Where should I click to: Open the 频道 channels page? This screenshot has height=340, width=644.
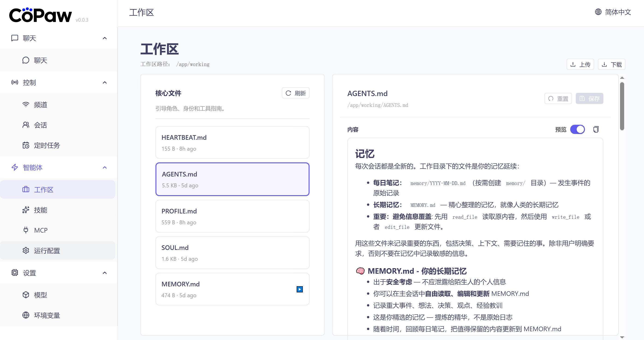[x=41, y=105]
